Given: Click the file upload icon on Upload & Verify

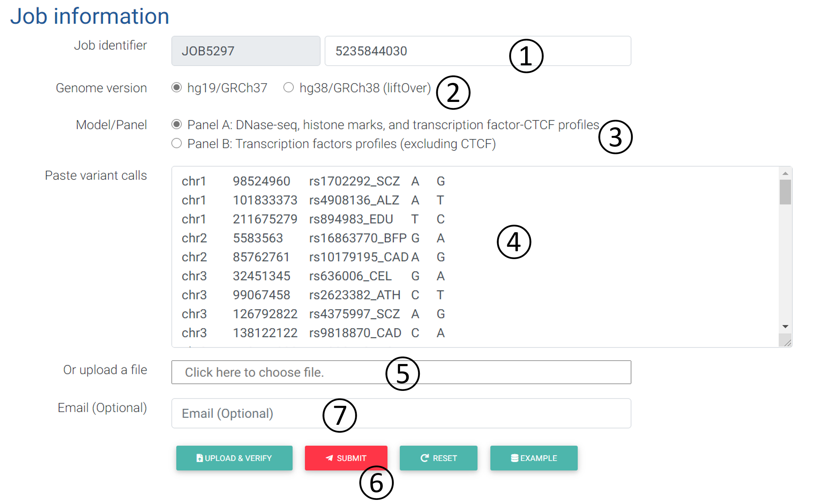Looking at the screenshot, I should click(199, 458).
